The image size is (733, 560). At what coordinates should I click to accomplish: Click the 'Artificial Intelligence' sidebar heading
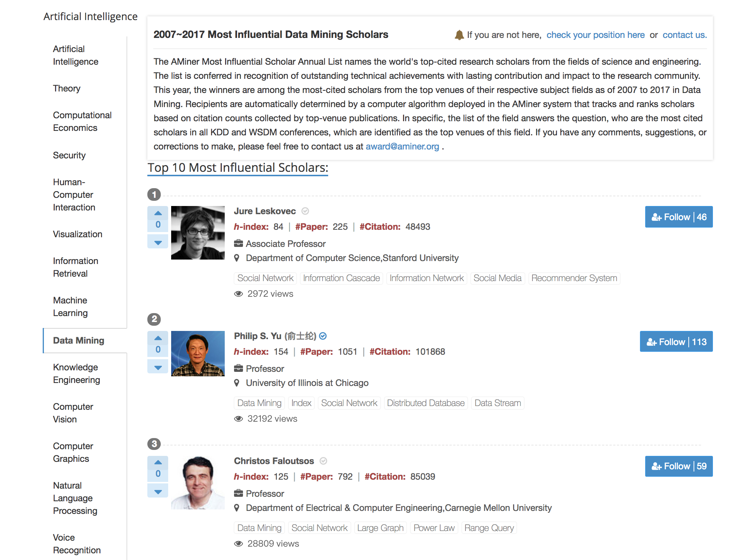(x=90, y=17)
